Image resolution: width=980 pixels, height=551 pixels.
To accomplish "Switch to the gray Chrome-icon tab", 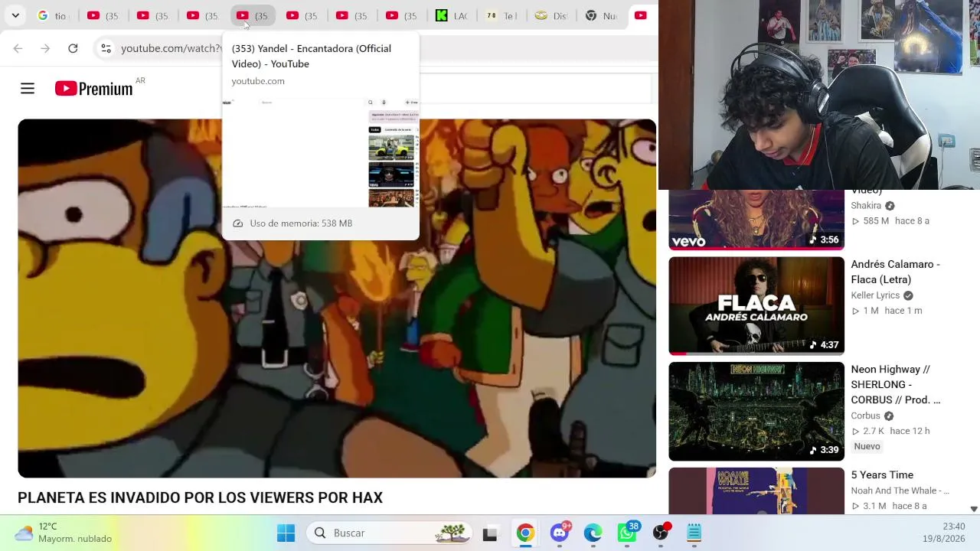I will coord(601,15).
